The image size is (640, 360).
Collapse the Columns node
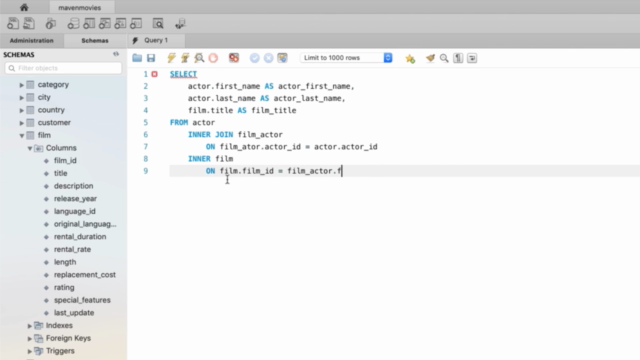[30, 148]
